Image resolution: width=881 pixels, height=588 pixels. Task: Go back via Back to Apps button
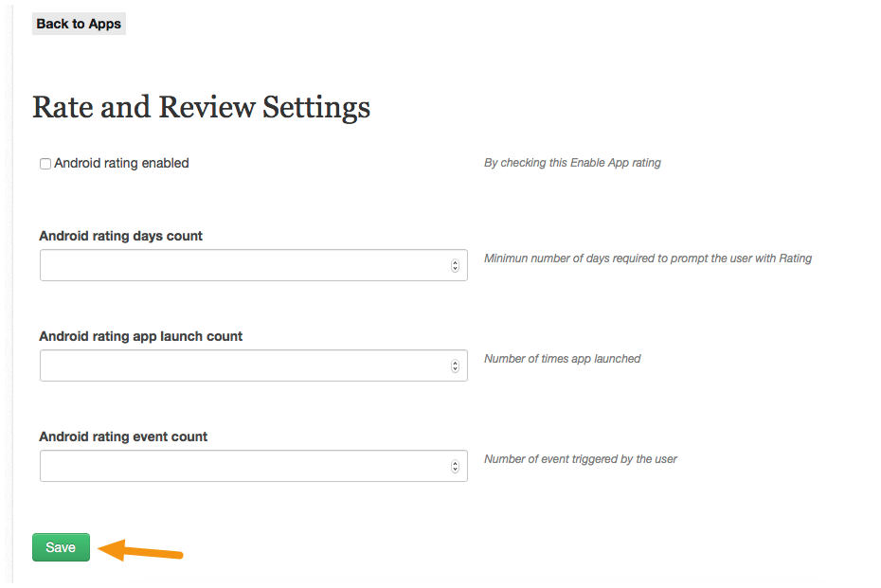(79, 24)
